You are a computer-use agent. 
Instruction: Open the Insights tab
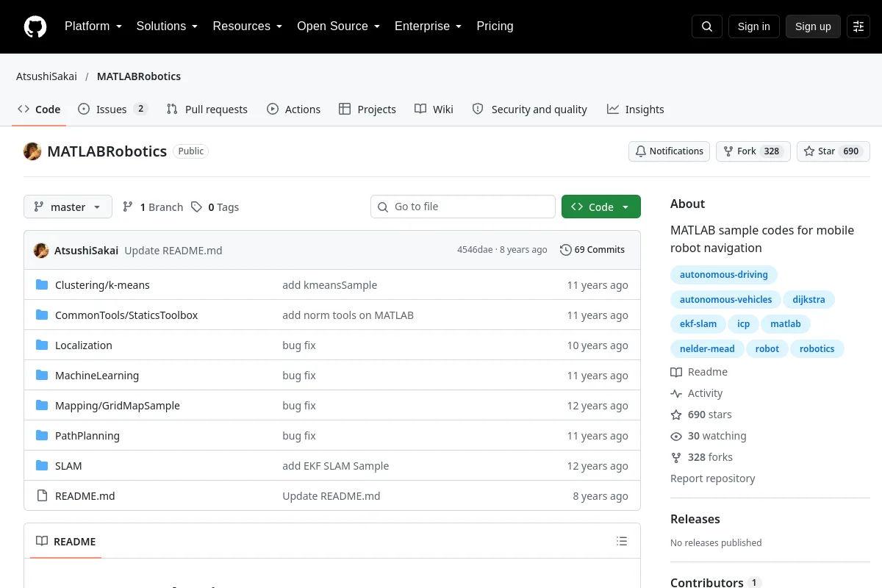635,110
